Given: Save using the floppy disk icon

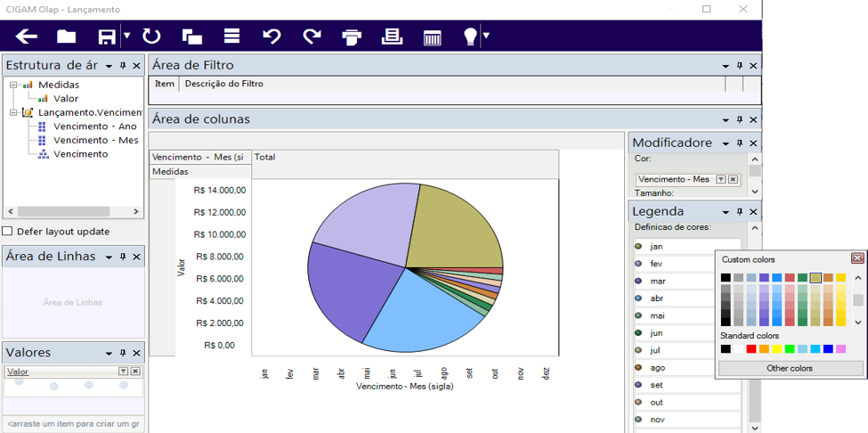Looking at the screenshot, I should [107, 37].
